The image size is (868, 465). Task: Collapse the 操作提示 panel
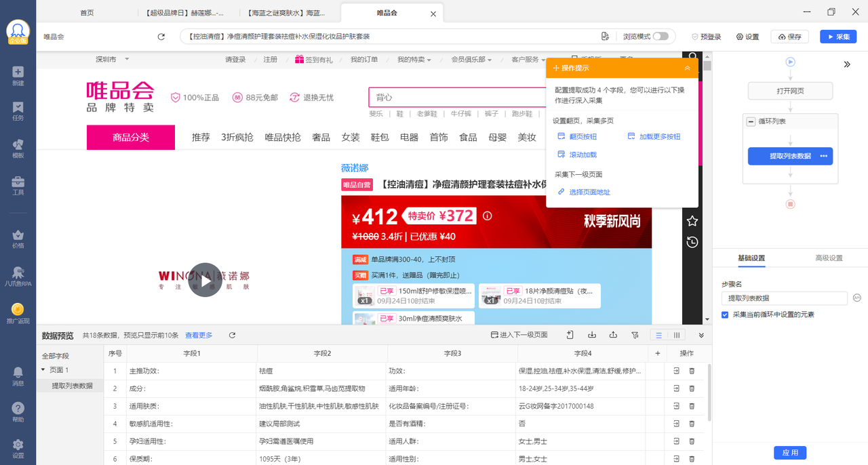687,68
